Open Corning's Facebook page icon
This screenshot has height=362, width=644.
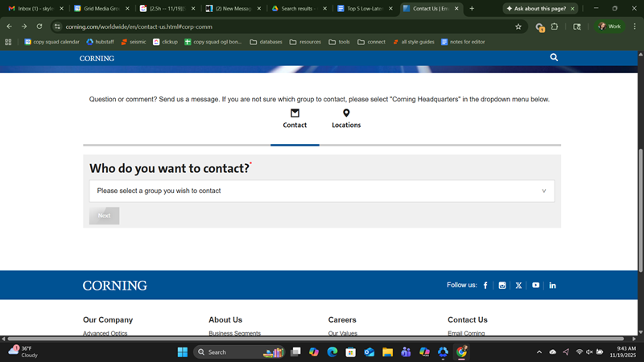tap(485, 286)
